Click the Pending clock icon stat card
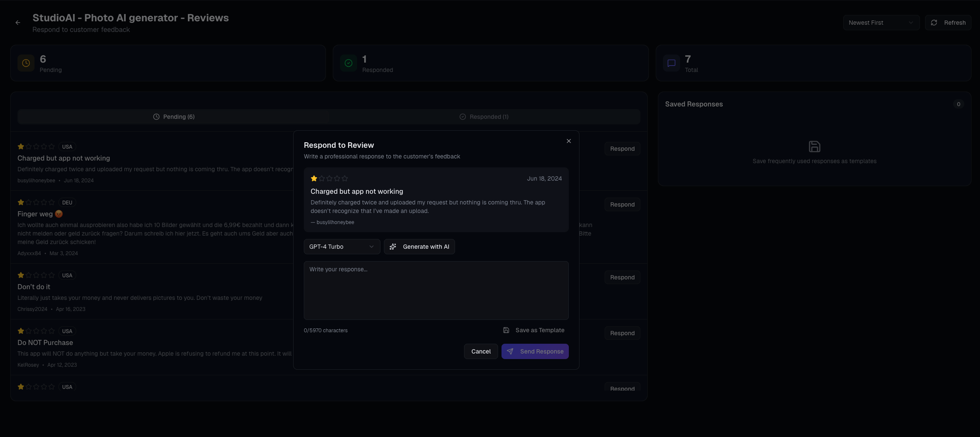The width and height of the screenshot is (980, 437). [x=26, y=63]
